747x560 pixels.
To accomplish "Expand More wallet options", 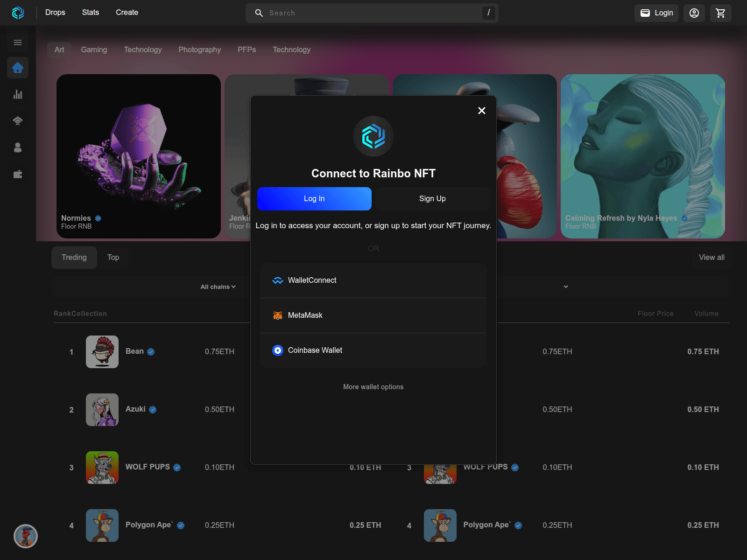I will pos(373,387).
